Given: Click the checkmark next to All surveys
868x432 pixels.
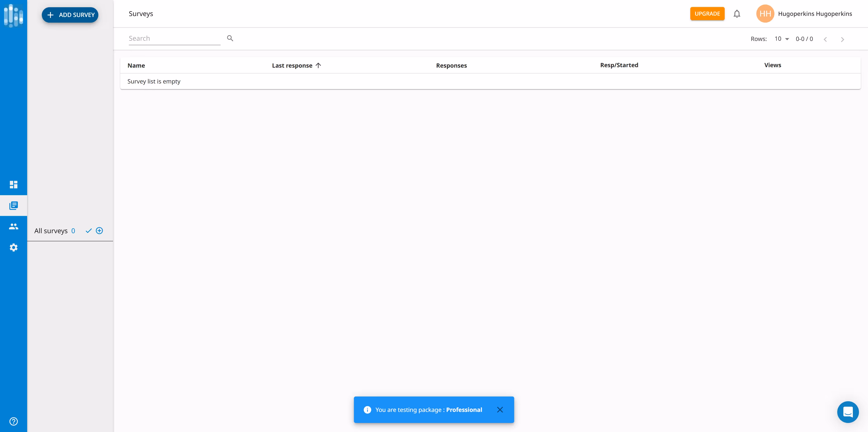Looking at the screenshot, I should [x=89, y=231].
